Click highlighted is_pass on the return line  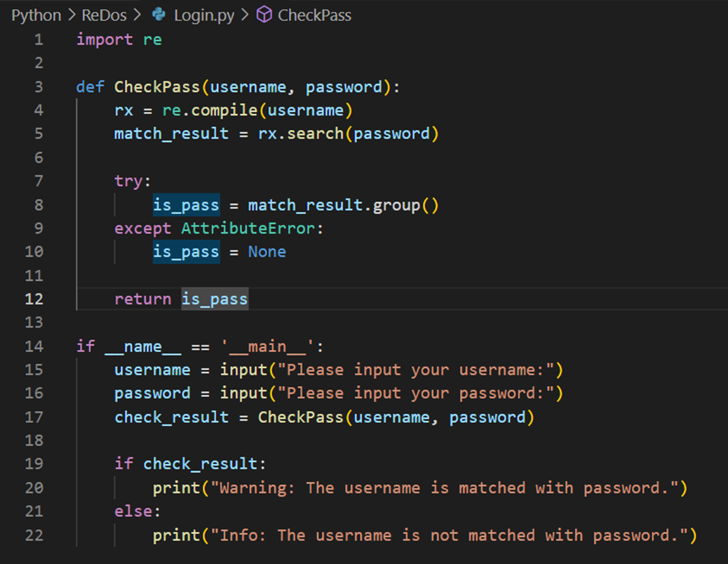[x=215, y=299]
